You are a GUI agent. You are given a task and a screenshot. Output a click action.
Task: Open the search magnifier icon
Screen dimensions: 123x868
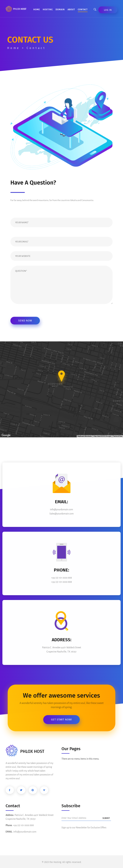pyautogui.click(x=95, y=9)
